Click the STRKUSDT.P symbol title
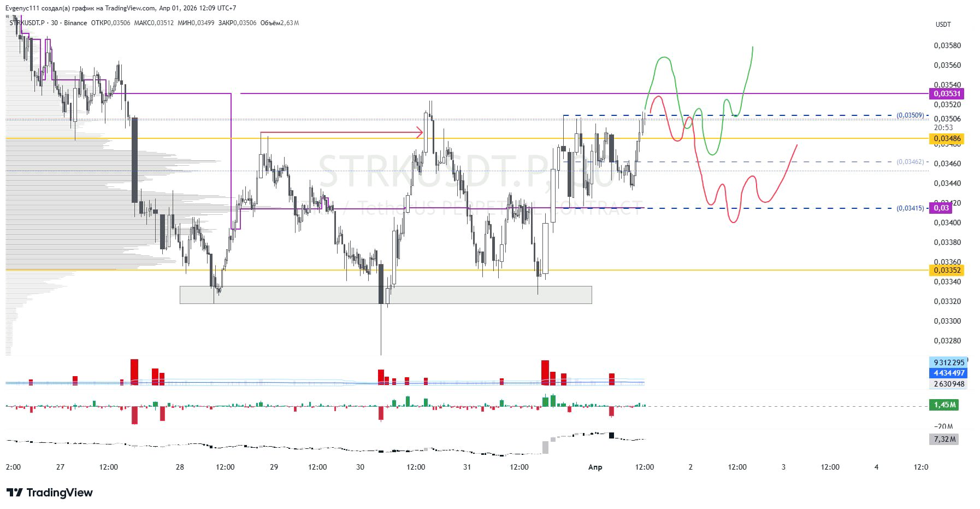 27,23
